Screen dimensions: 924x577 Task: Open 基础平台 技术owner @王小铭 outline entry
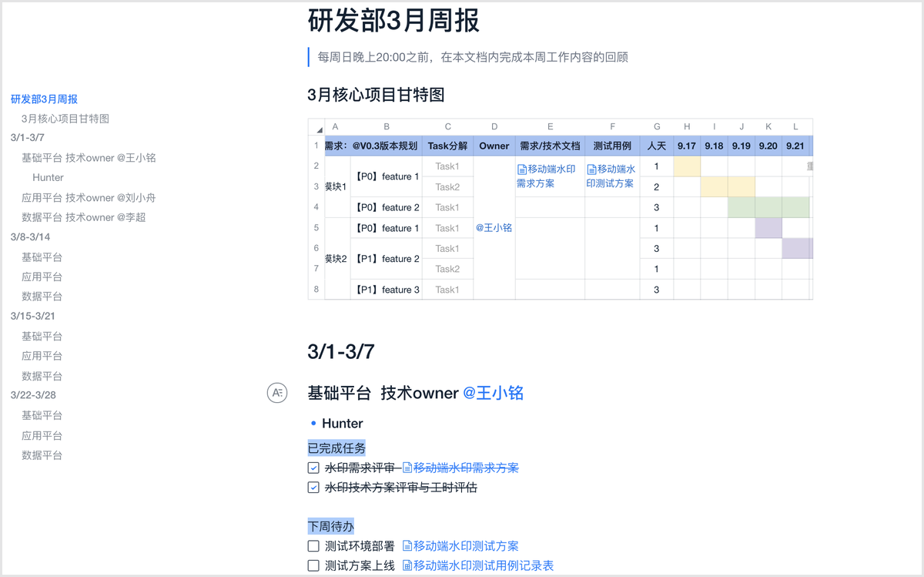tap(89, 158)
